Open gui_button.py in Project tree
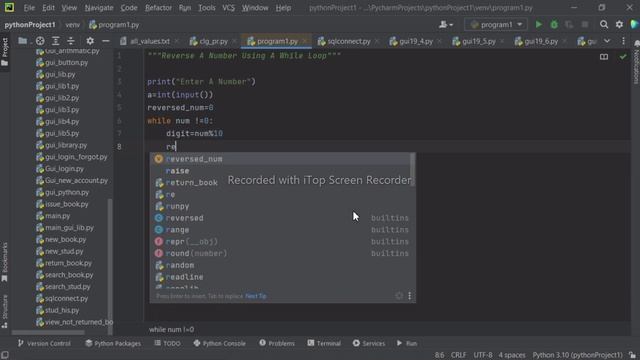 pos(62,62)
